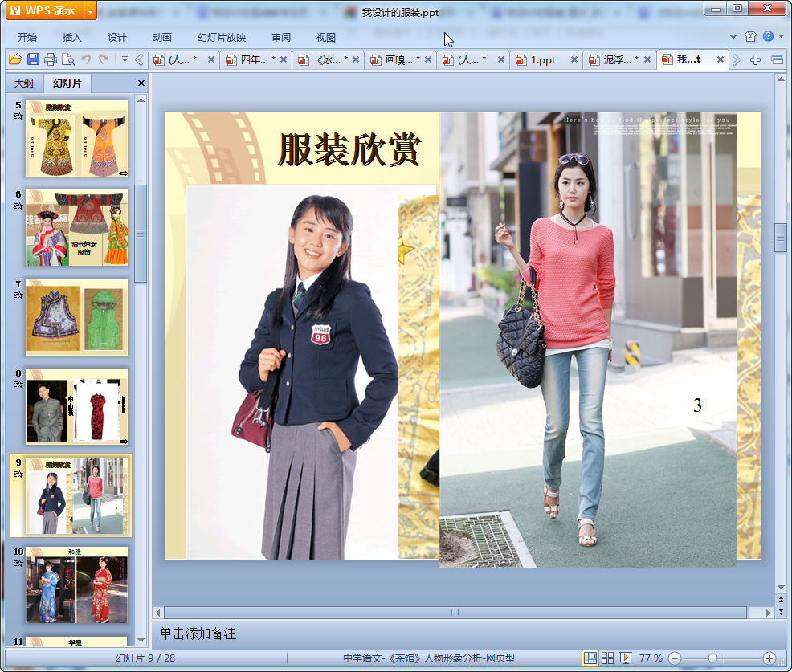Click the WPS 演示 application button
Viewport: 792px width, 672px height.
tap(45, 10)
